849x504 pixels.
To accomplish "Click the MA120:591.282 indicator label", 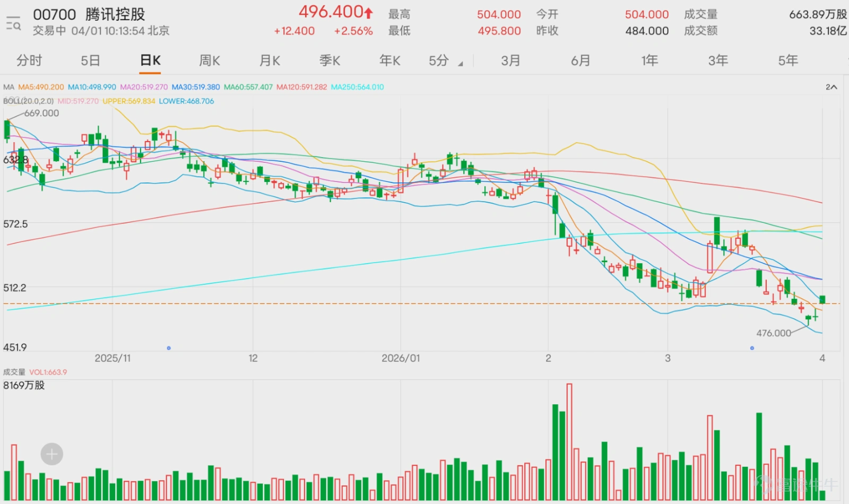I will tap(302, 87).
